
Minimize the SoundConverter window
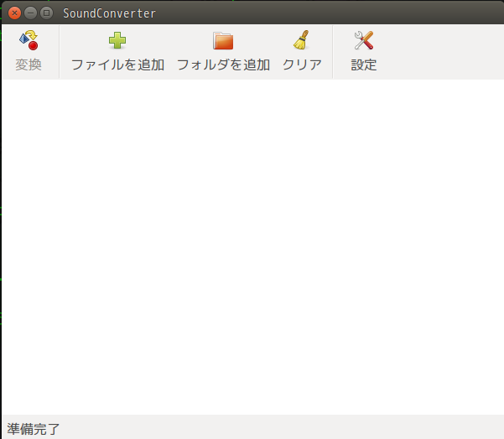tap(30, 13)
